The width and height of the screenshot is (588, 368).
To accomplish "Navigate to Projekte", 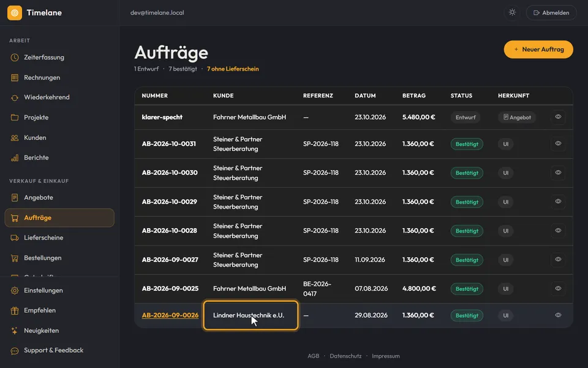I will 59,118.
